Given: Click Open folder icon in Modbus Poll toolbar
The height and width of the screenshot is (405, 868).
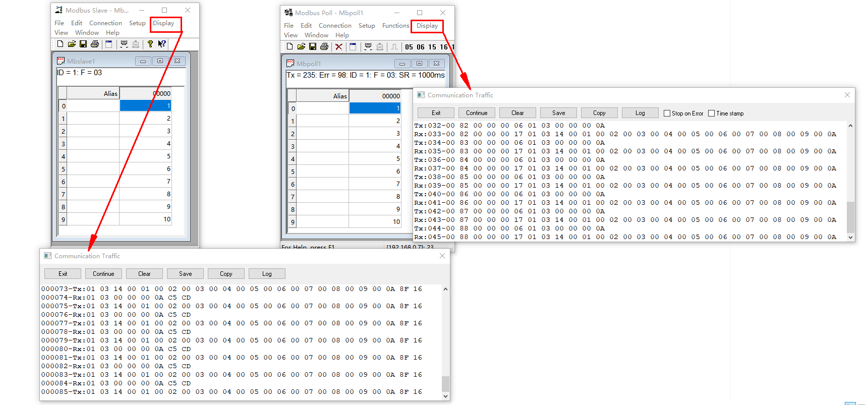Looking at the screenshot, I should pos(301,47).
